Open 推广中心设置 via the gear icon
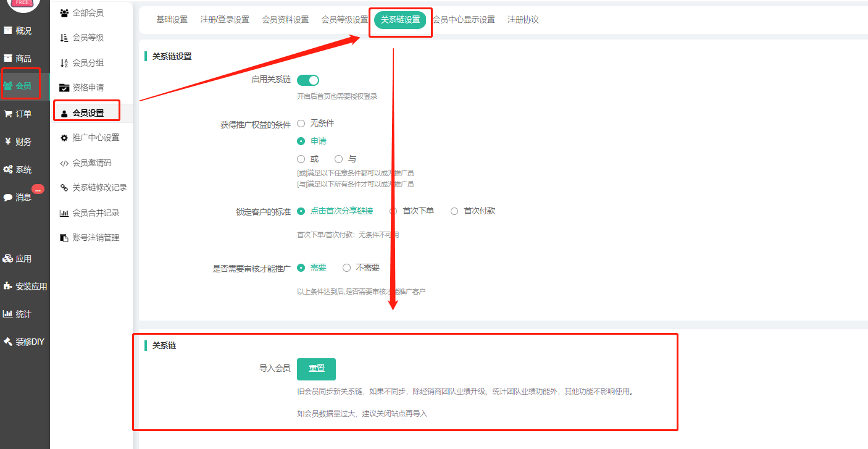This screenshot has height=449, width=868. [64, 138]
